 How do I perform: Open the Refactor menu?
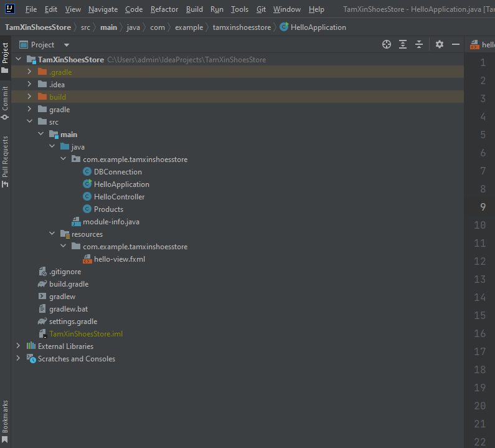164,9
